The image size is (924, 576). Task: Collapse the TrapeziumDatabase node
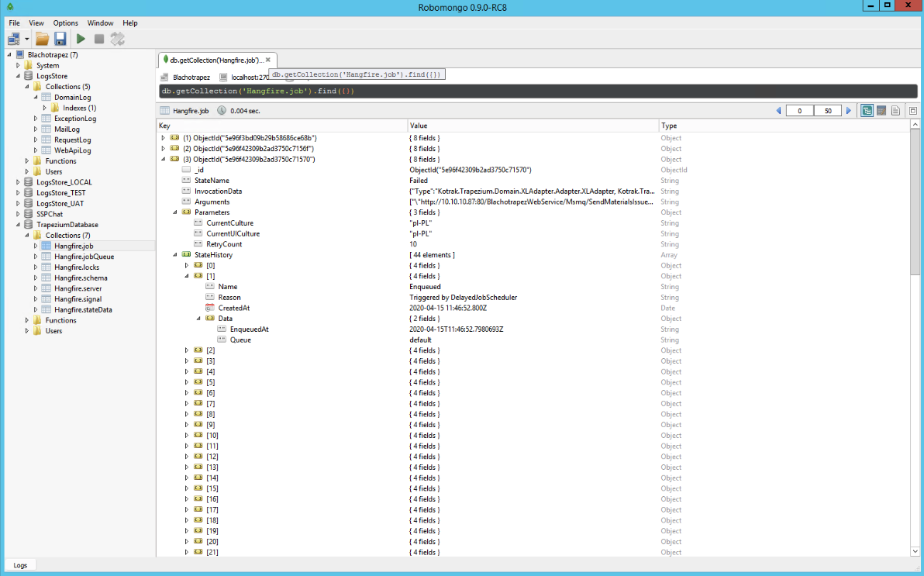[x=18, y=225]
